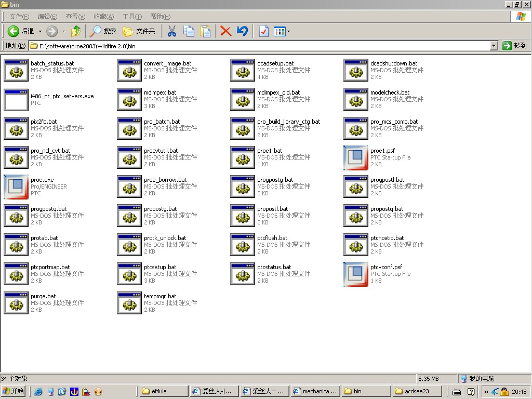
Task: Open the Search (搜索) toolbar button
Action: tap(103, 31)
